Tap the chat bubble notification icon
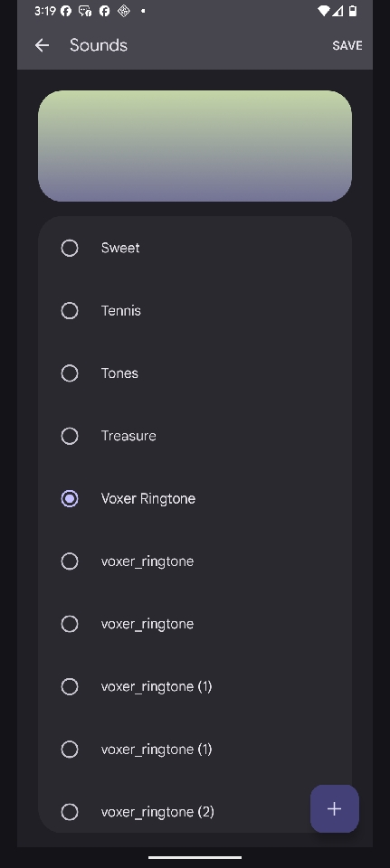 click(x=85, y=11)
